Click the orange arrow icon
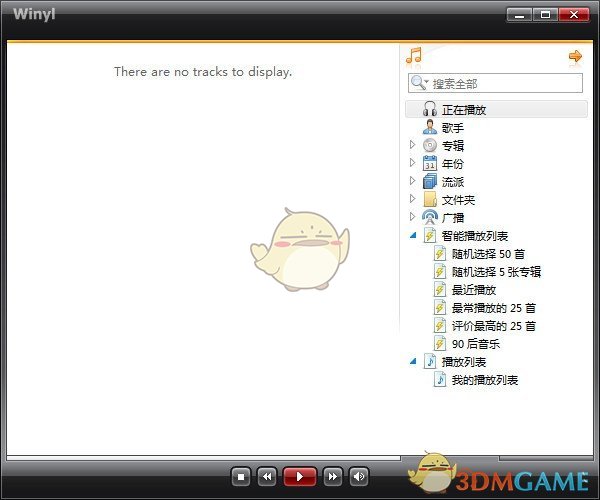Viewport: 600px width, 500px height. (575, 56)
